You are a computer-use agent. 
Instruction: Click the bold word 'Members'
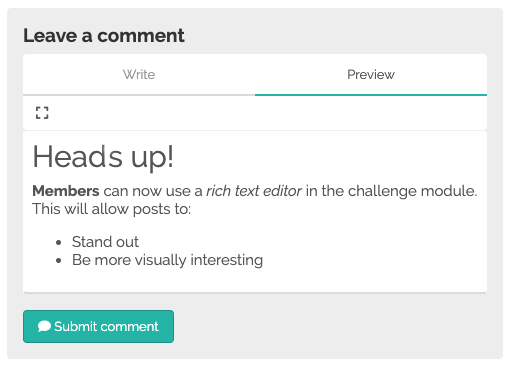[x=66, y=191]
